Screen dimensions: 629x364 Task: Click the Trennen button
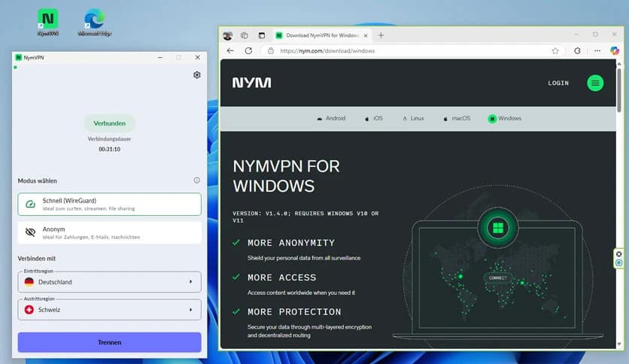110,342
